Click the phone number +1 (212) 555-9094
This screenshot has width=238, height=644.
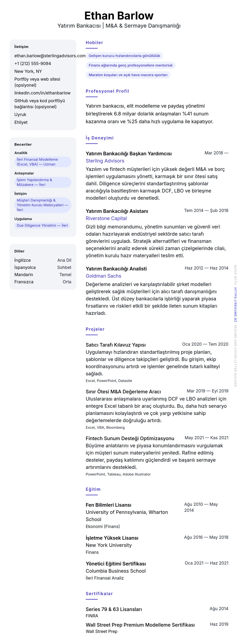(x=33, y=64)
